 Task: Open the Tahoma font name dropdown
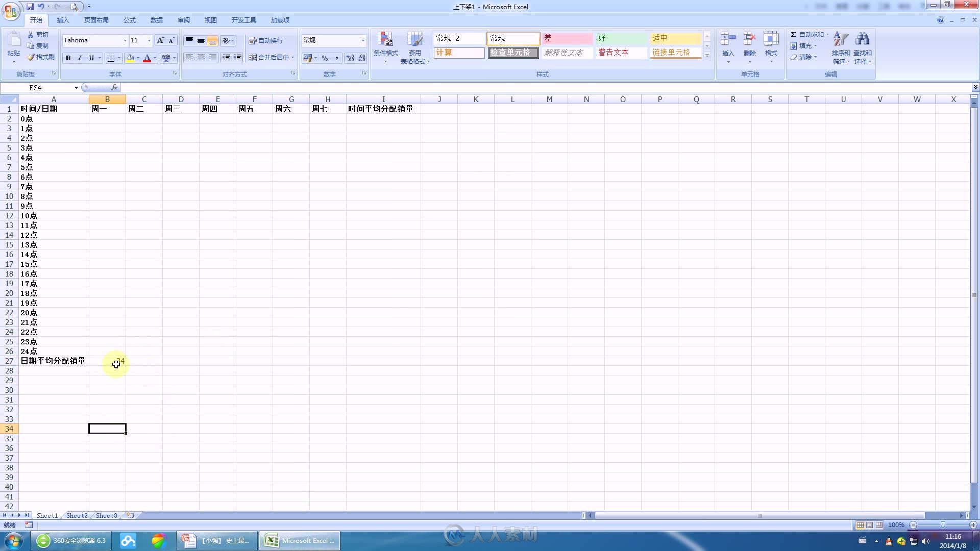(125, 40)
